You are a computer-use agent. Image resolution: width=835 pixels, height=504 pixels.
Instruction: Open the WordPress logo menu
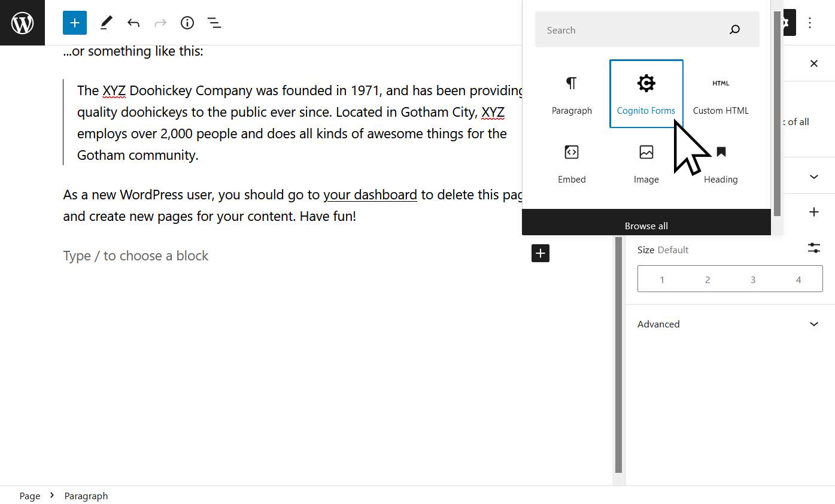pos(22,23)
